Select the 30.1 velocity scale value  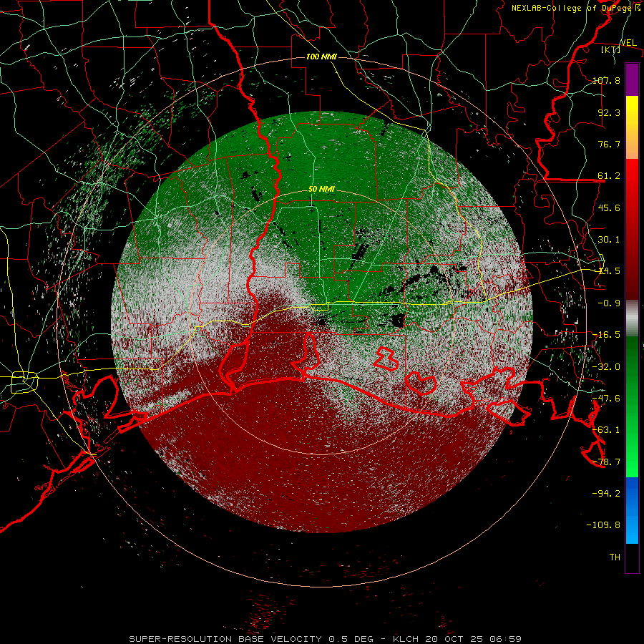click(x=609, y=240)
